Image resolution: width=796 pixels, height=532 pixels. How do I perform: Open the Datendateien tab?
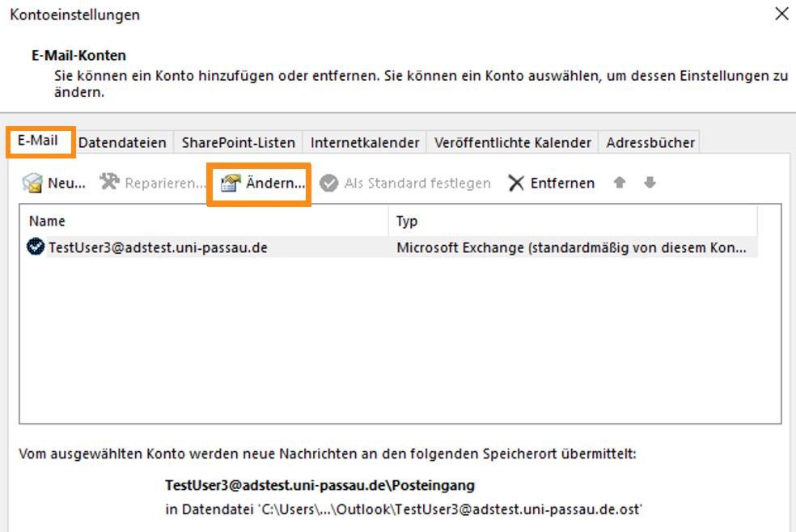pyautogui.click(x=122, y=142)
